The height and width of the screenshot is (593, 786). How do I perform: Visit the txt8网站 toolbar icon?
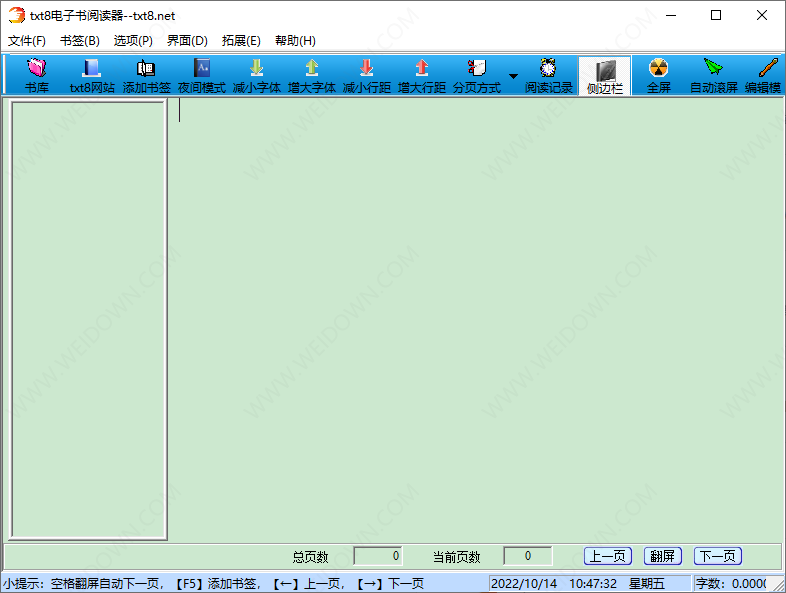tap(92, 75)
